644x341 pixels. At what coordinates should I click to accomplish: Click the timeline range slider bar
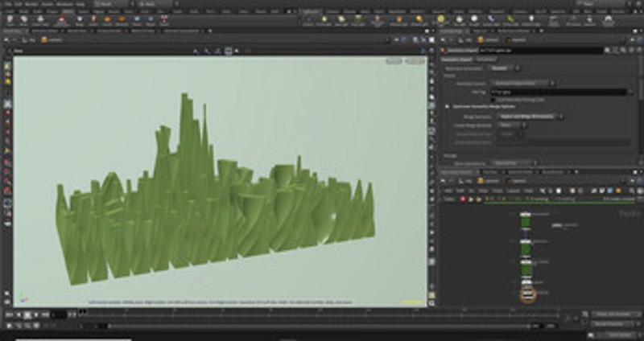click(320, 327)
